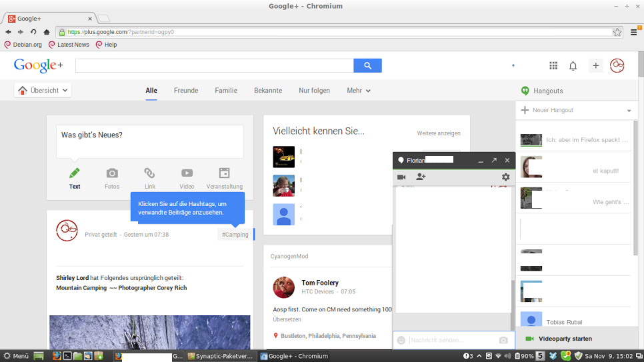Image resolution: width=644 pixels, height=362 pixels.
Task: Click Videoparty starten button
Action: click(x=565, y=339)
